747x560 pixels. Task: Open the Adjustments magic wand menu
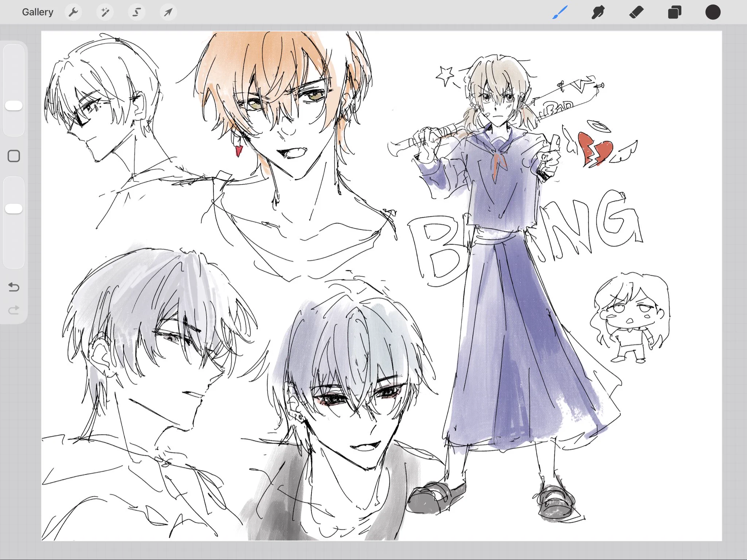105,12
